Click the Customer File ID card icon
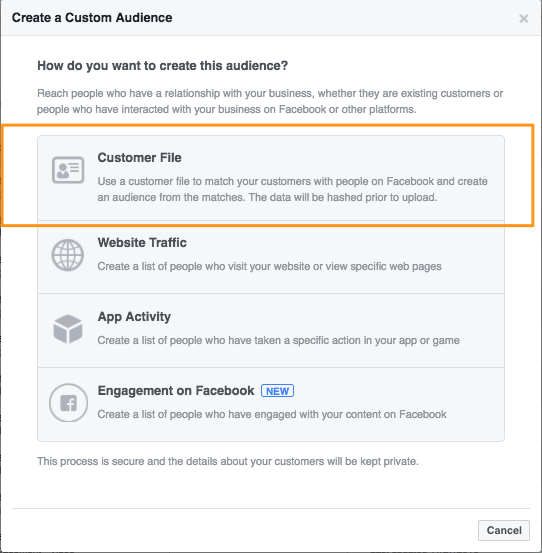Viewport: 542px width, 553px height. 68,170
